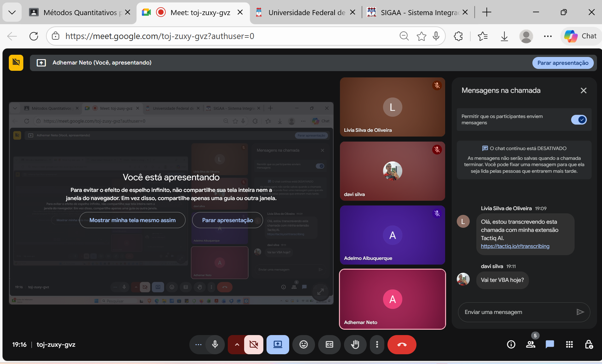
Task: Select Adhemar Neto's video tile
Action: (x=393, y=299)
